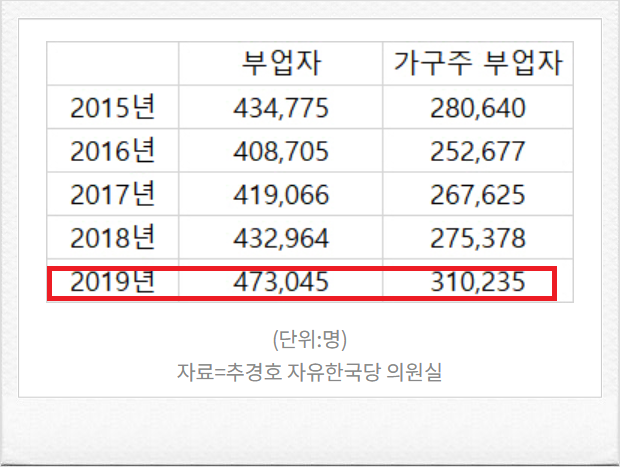Select the value 275,378

coord(478,238)
